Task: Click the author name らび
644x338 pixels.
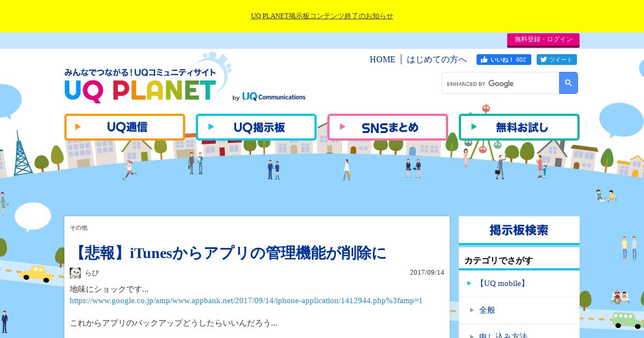Action: 92,273
